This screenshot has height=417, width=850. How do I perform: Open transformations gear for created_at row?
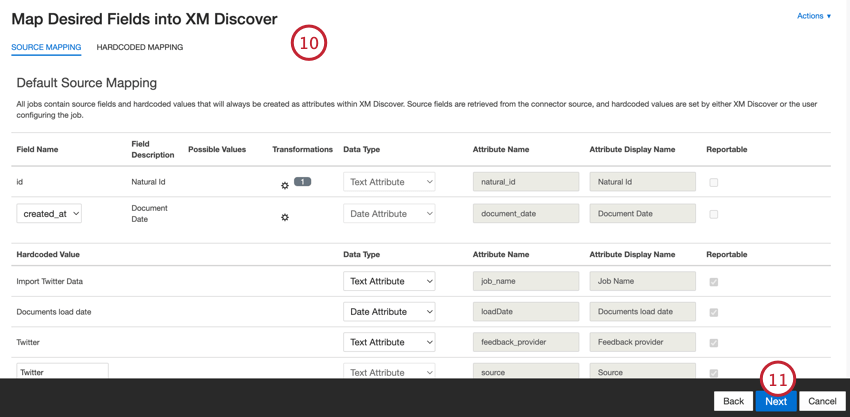[x=285, y=217]
